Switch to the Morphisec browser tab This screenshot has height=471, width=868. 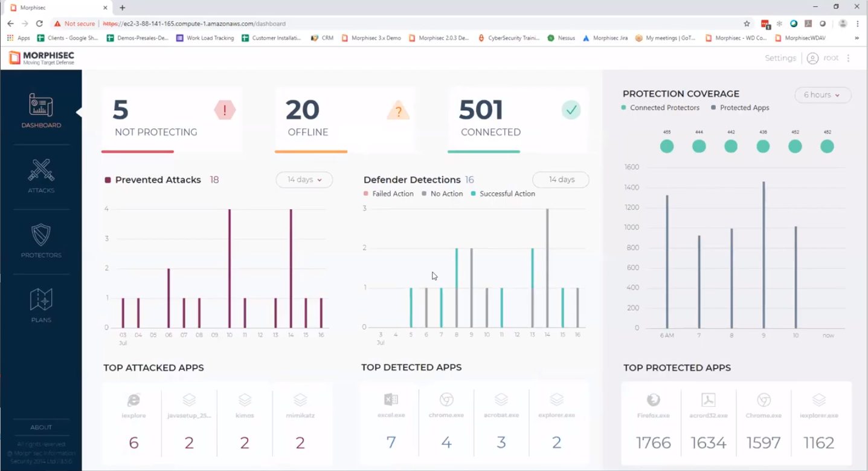pos(57,8)
